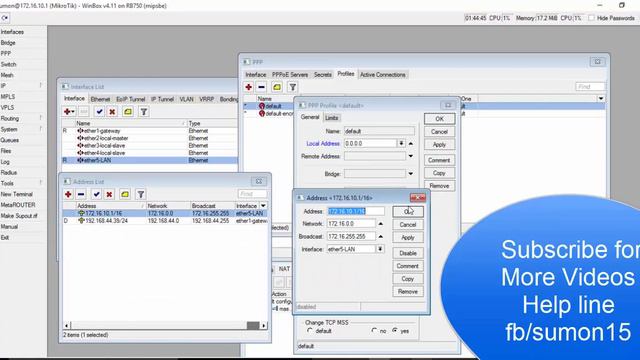This screenshot has height=360, width=640.
Task: Click the add (plus) icon in PPP window
Action: (x=249, y=87)
